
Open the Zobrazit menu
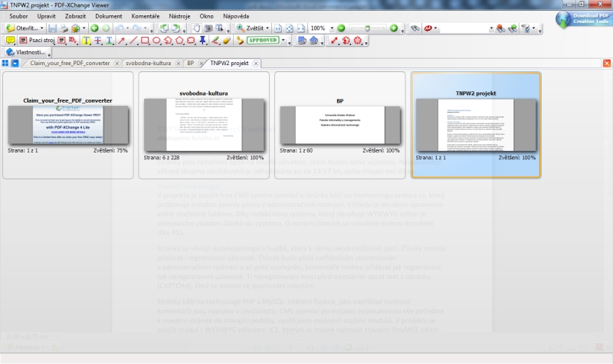[75, 16]
